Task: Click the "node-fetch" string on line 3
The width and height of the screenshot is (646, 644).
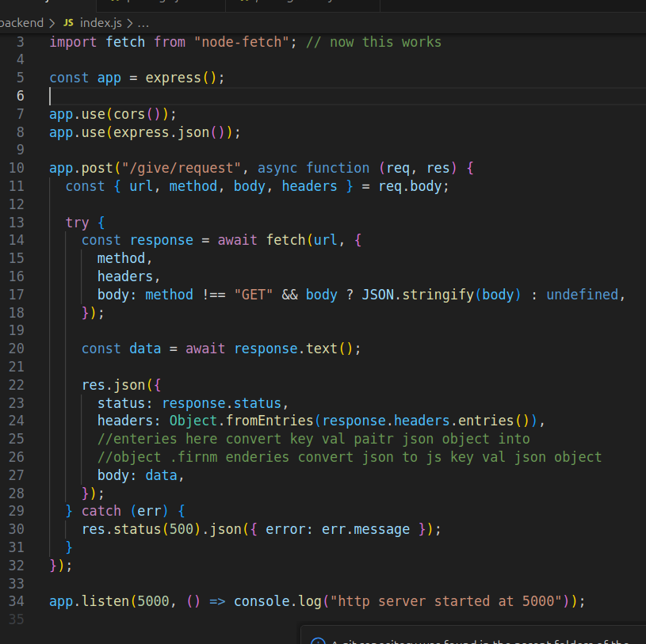Action: [242, 42]
